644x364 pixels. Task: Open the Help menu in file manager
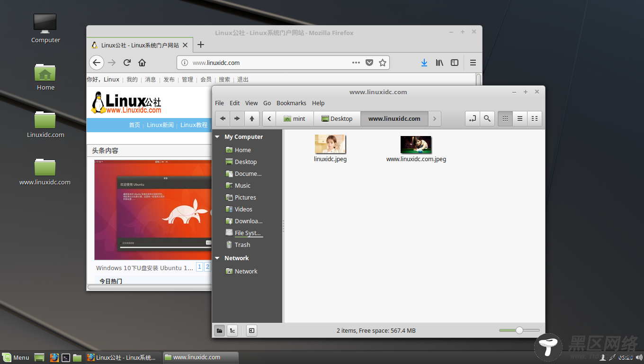[x=318, y=103]
